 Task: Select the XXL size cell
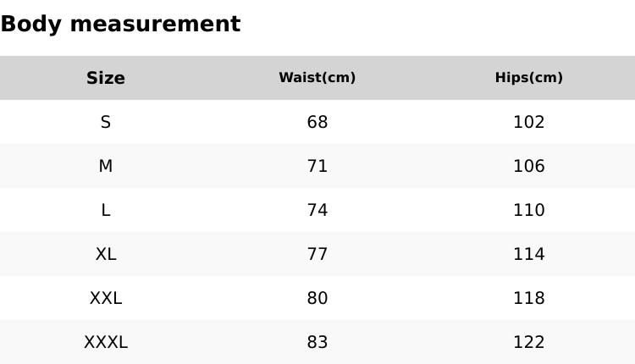tap(106, 298)
